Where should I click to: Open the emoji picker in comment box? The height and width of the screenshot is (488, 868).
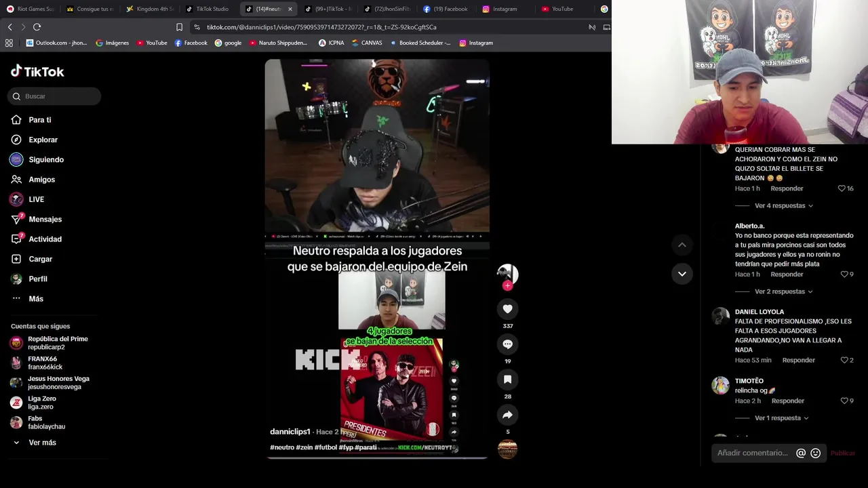[816, 453]
